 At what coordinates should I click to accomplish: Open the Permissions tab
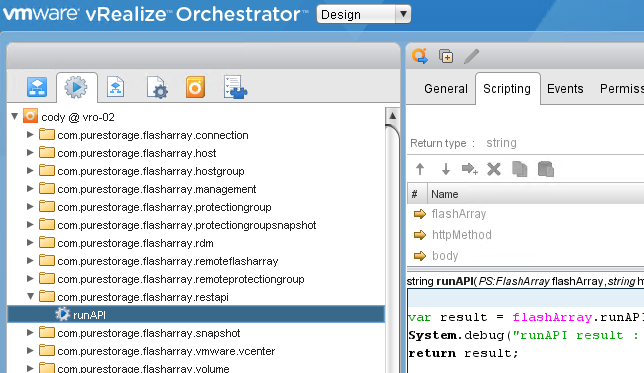click(621, 89)
